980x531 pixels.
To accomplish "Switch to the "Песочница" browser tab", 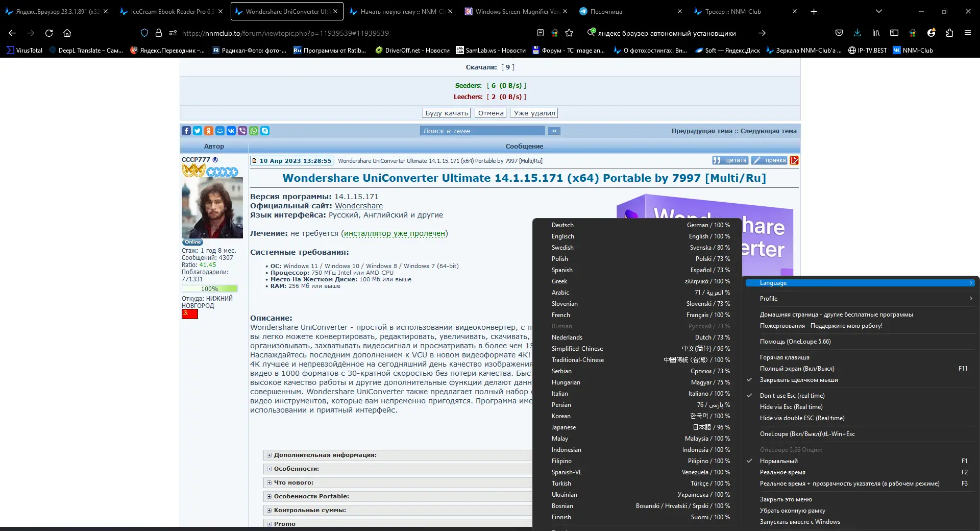I will pos(632,11).
